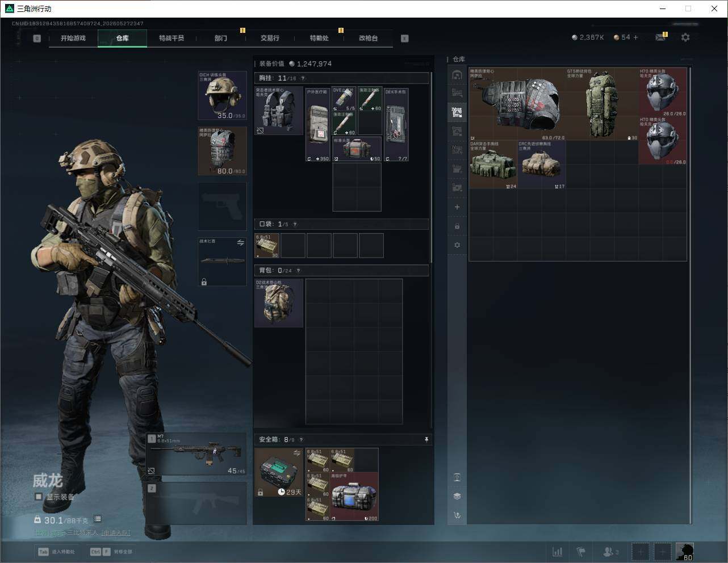
Task: Toggle the pin icon on 安全箱 header
Action: point(426,439)
